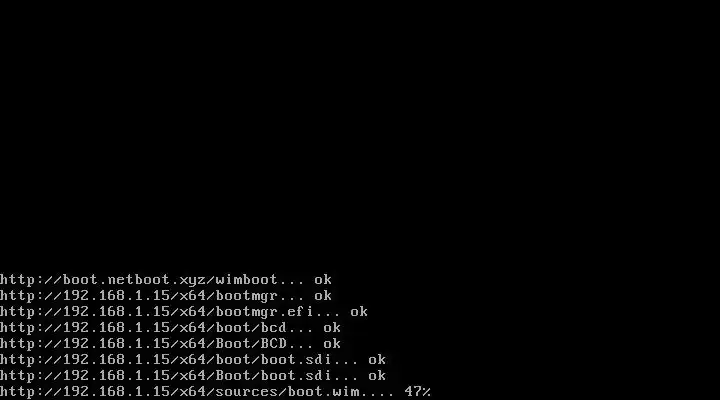Click the 47% download progress indicator
Image resolution: width=720 pixels, height=400 pixels.
point(417,392)
